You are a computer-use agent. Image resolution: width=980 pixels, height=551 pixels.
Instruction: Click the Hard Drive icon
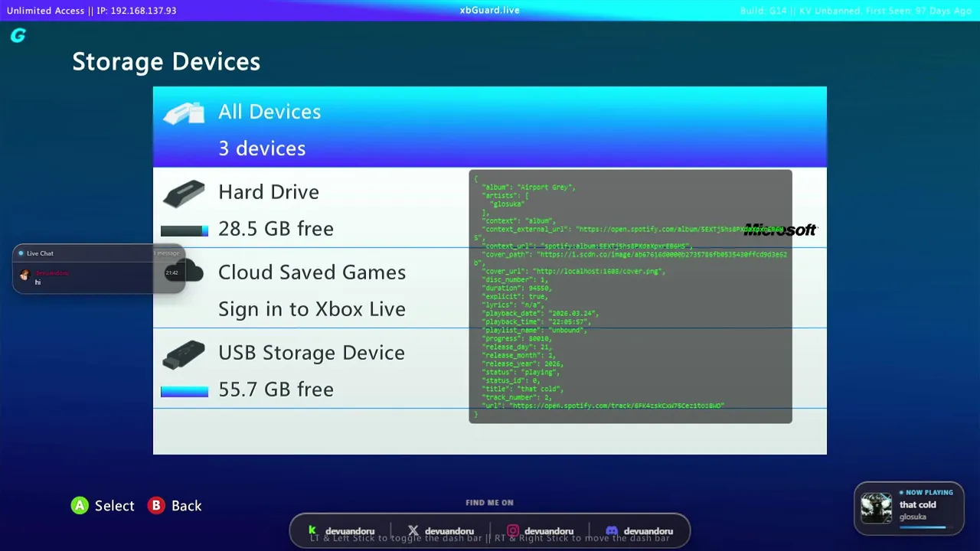click(x=184, y=194)
